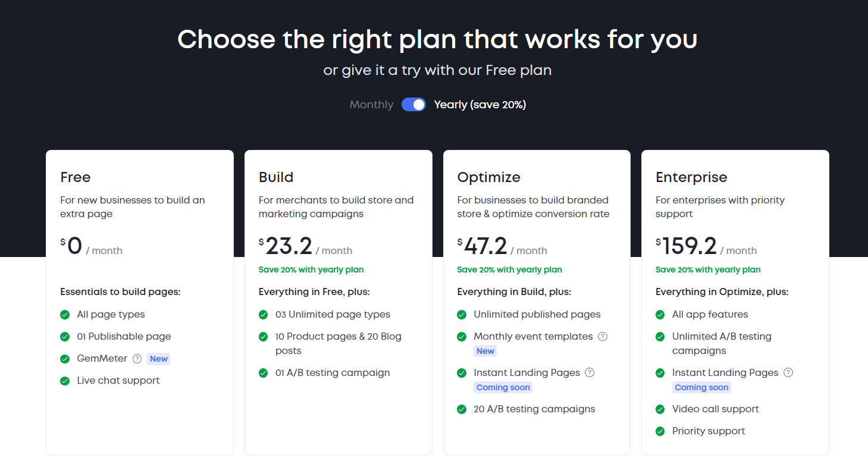
Task: Click the Enterprise plan Instant Landing Pages help icon
Action: tap(788, 372)
